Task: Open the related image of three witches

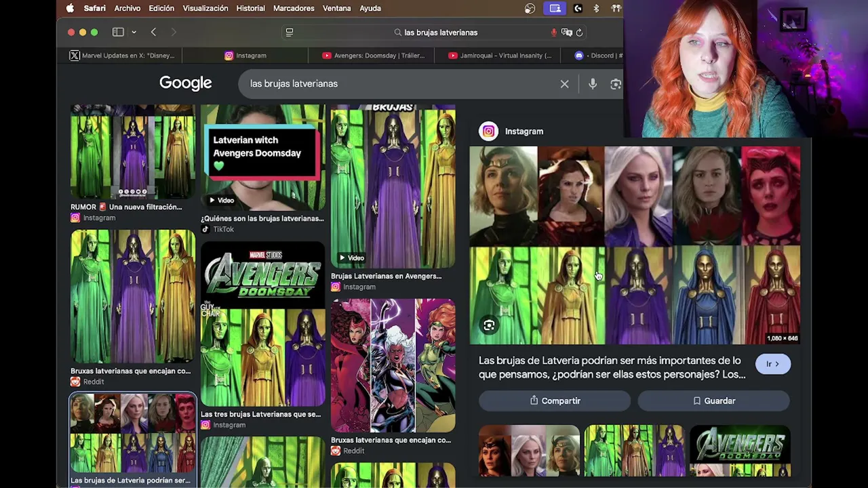Action: [635, 451]
